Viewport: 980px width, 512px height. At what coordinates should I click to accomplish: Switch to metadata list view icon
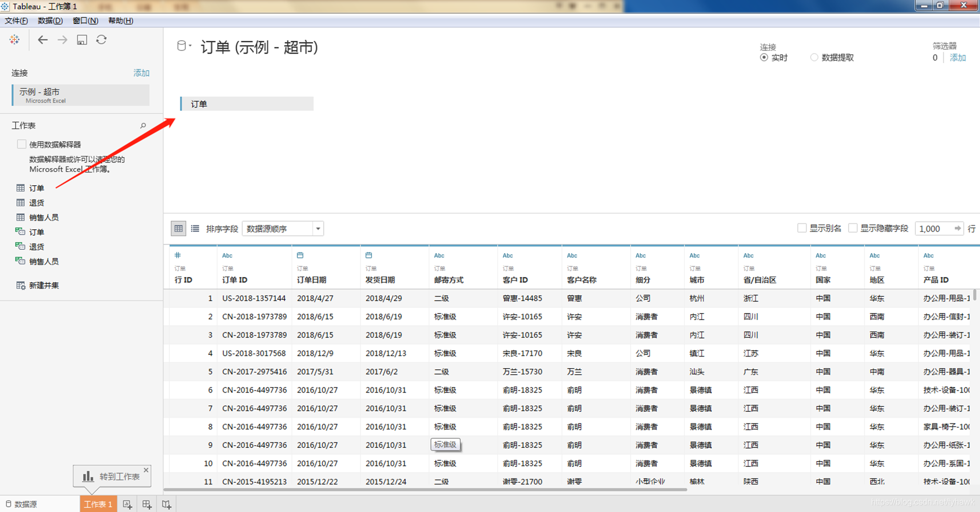(195, 229)
